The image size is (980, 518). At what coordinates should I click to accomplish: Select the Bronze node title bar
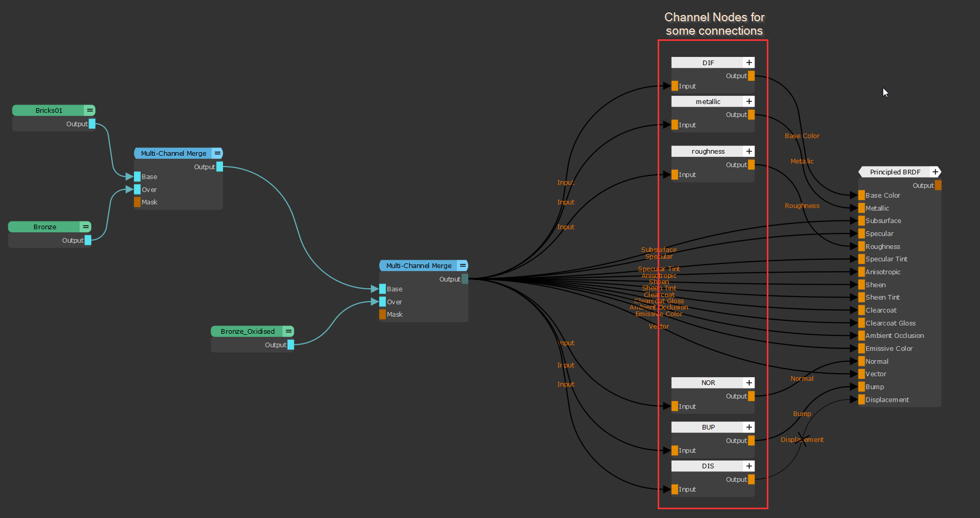tap(44, 227)
